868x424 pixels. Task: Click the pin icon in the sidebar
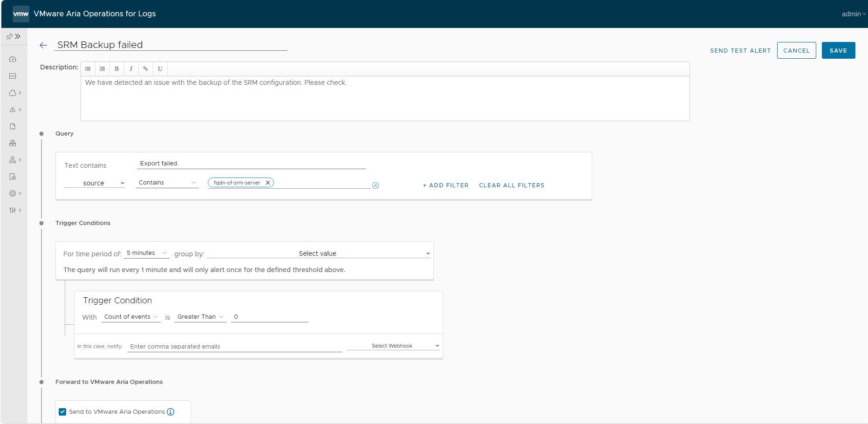pyautogui.click(x=9, y=36)
